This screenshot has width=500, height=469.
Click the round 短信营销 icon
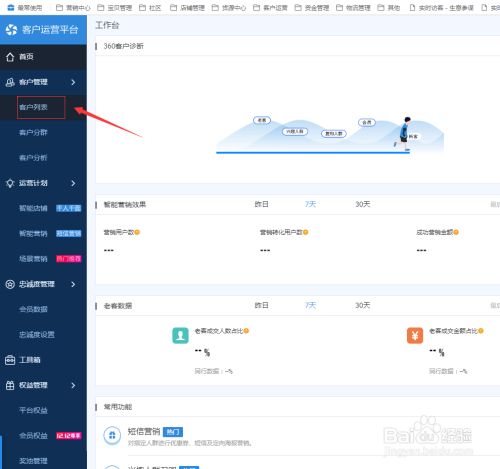112,435
